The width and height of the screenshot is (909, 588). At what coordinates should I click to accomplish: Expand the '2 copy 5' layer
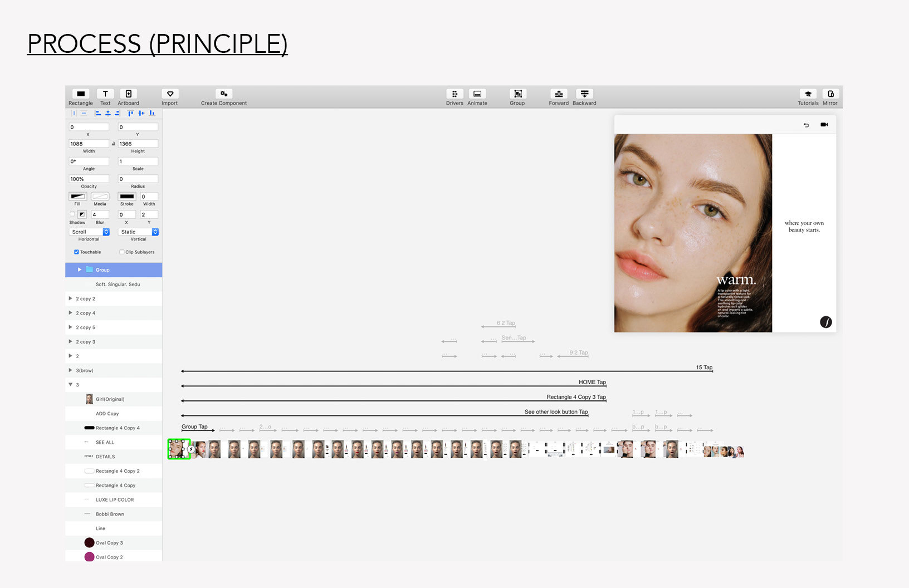[70, 327]
